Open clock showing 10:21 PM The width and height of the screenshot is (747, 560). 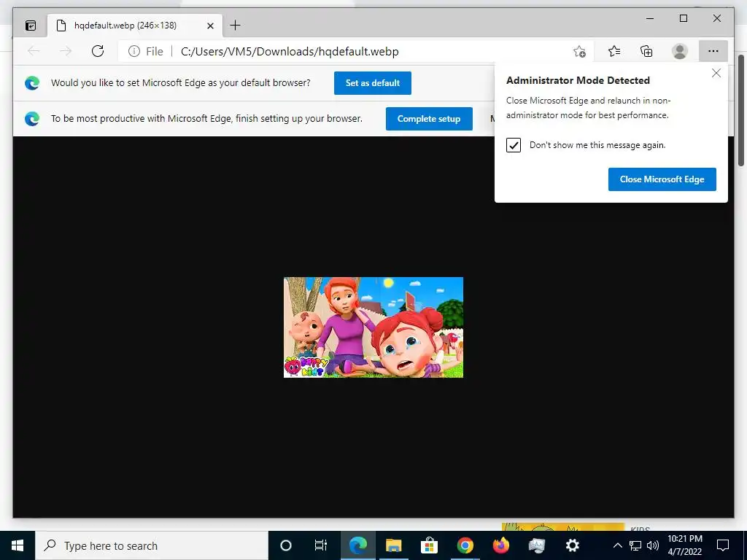[x=684, y=545]
